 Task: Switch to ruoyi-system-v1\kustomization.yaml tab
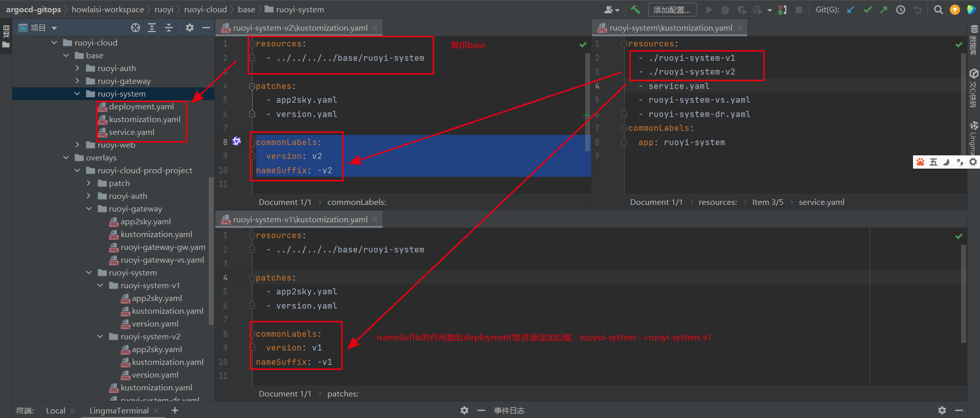tap(300, 220)
